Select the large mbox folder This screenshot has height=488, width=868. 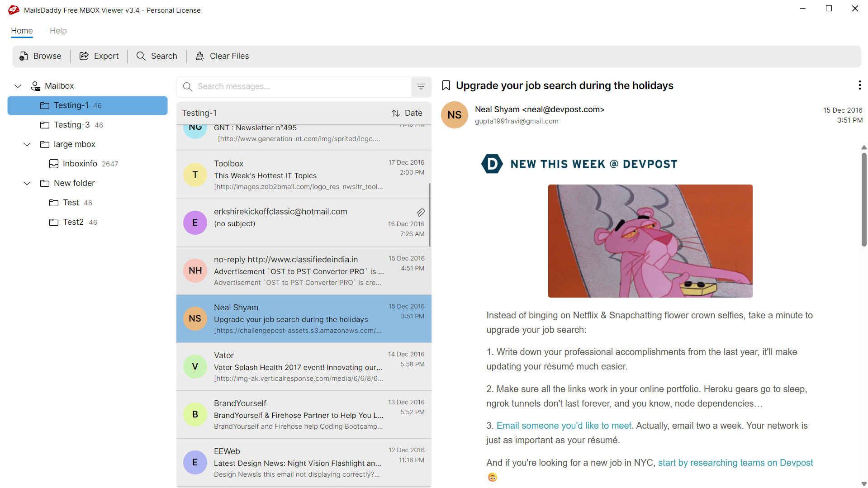[x=75, y=144]
